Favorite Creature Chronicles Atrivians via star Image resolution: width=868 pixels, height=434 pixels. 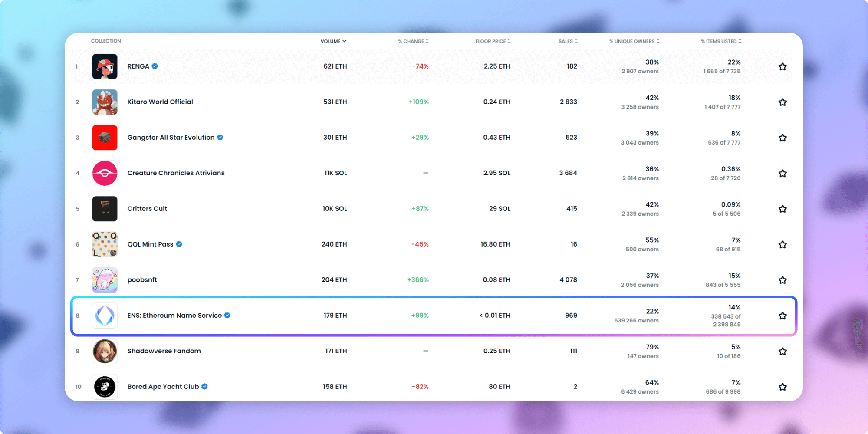[x=783, y=173]
